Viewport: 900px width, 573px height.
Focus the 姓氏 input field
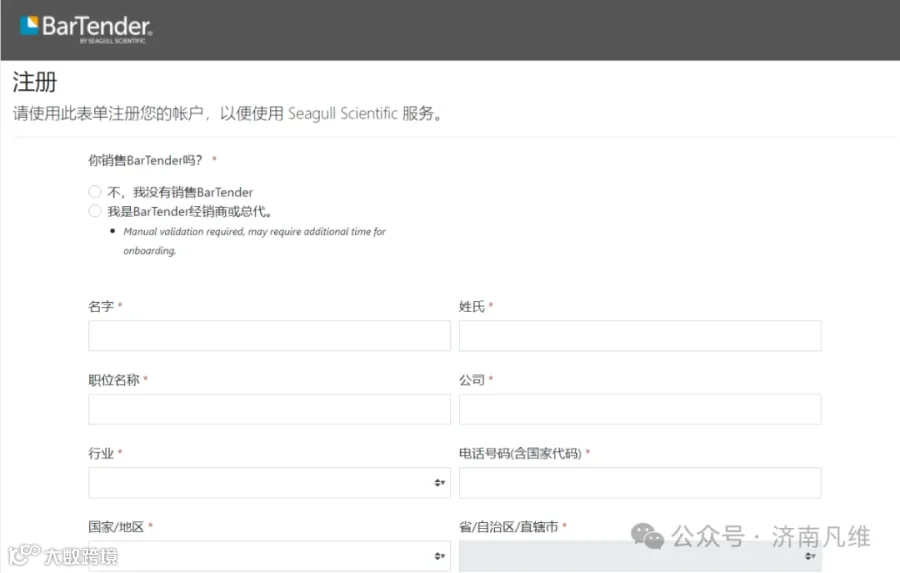[x=640, y=336]
